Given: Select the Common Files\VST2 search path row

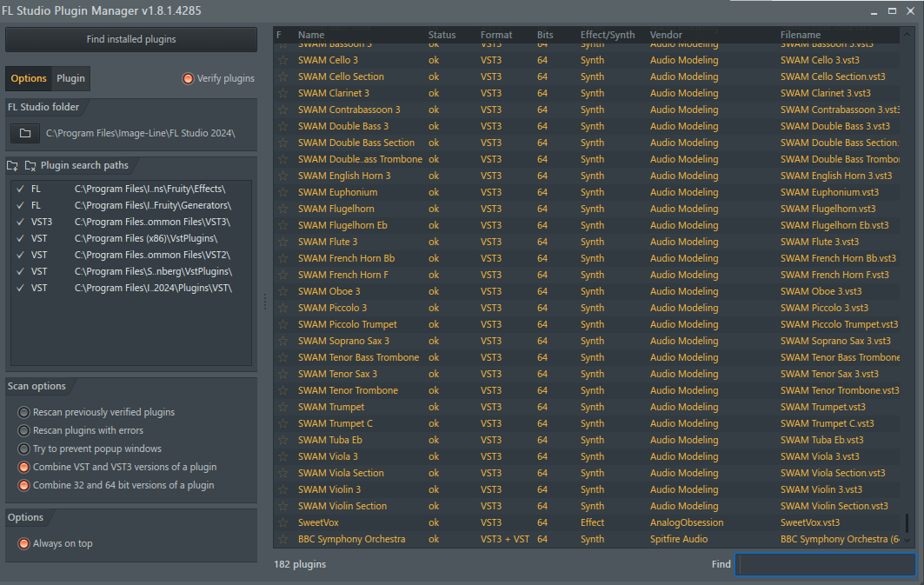Looking at the screenshot, I should click(131, 255).
